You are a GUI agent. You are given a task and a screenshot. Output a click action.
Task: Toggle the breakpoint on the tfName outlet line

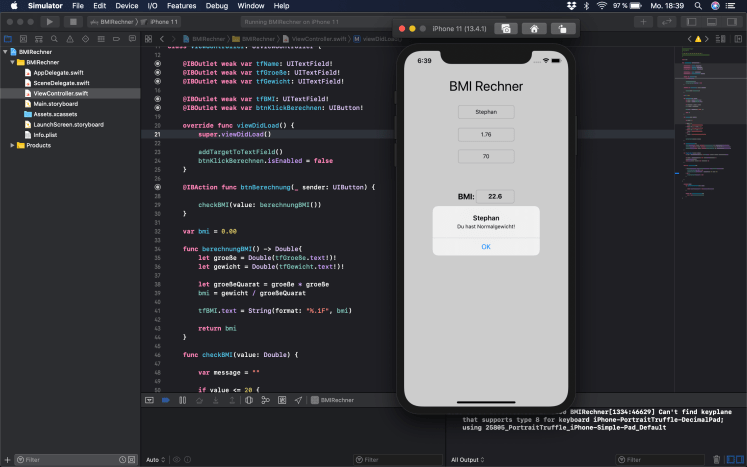[x=157, y=63]
